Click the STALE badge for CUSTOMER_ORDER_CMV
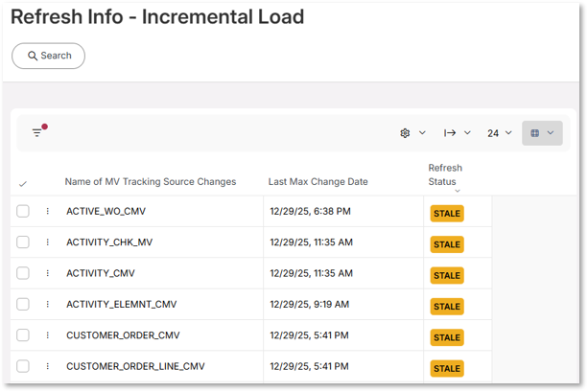Screen dimensions: 588x392 (x=447, y=337)
